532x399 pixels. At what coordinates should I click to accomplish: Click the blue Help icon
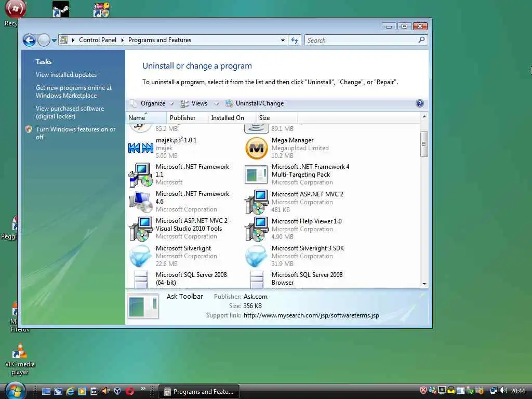(420, 103)
